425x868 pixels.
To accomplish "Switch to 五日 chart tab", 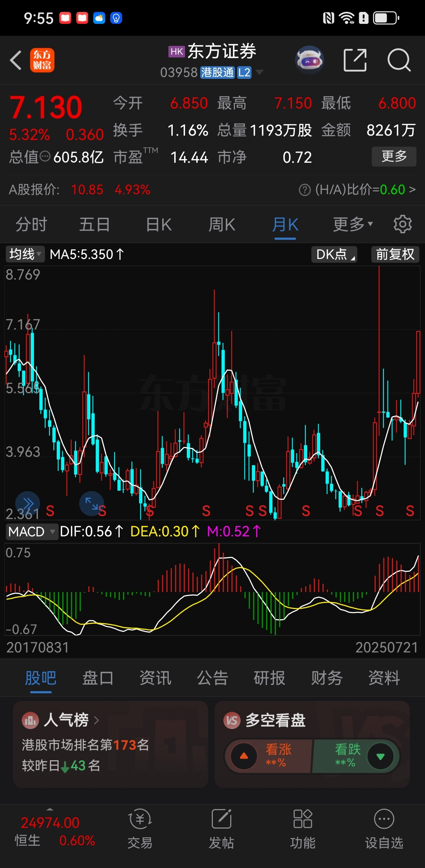I will pos(95,224).
